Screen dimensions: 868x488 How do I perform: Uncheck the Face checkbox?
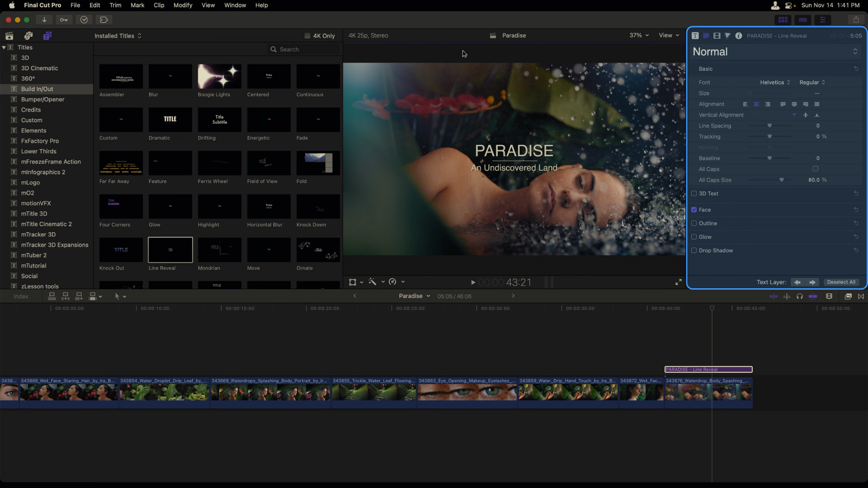click(x=694, y=210)
